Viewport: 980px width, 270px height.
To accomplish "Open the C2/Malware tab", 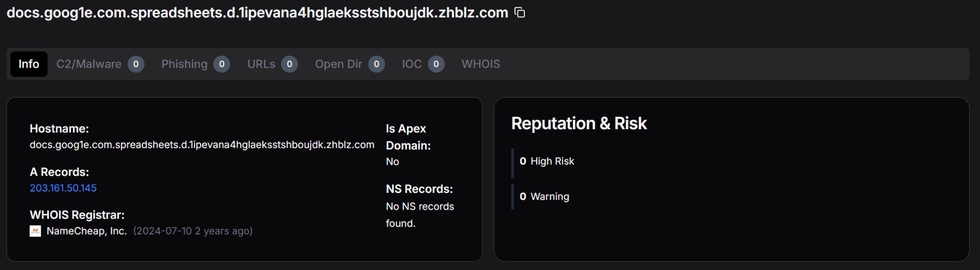I will tap(89, 64).
